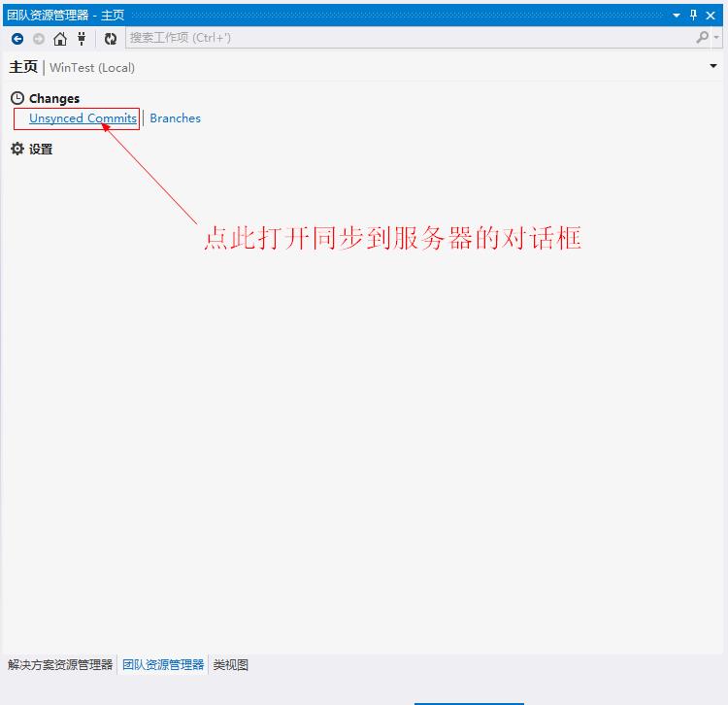Open the search options dropdown arrow

716,37
